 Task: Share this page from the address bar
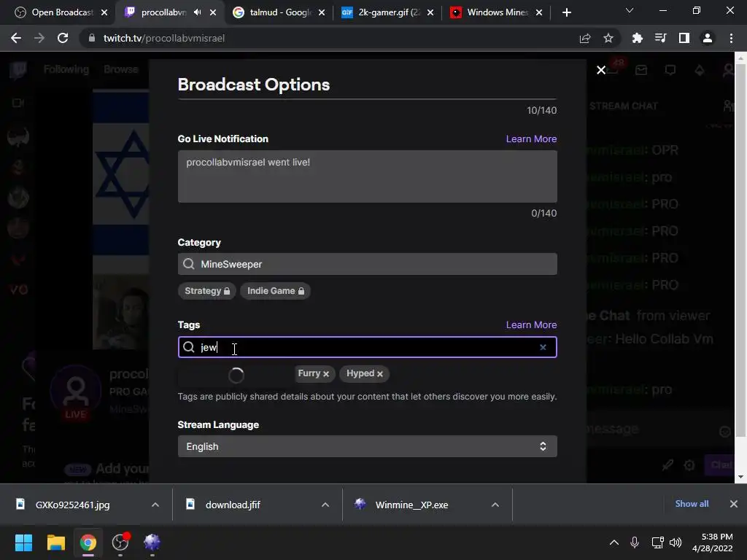585,38
